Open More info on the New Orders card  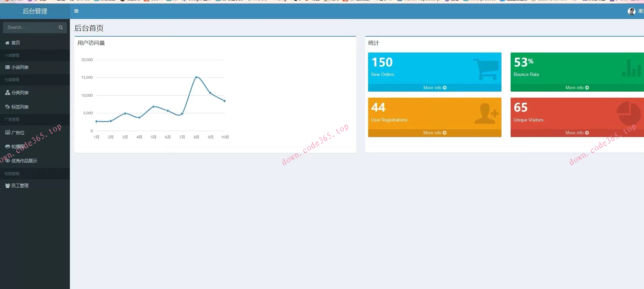(x=435, y=88)
